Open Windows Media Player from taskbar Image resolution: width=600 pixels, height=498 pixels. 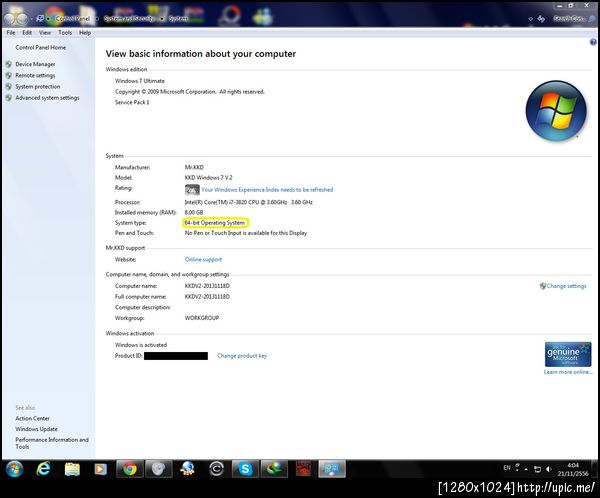[x=101, y=469]
